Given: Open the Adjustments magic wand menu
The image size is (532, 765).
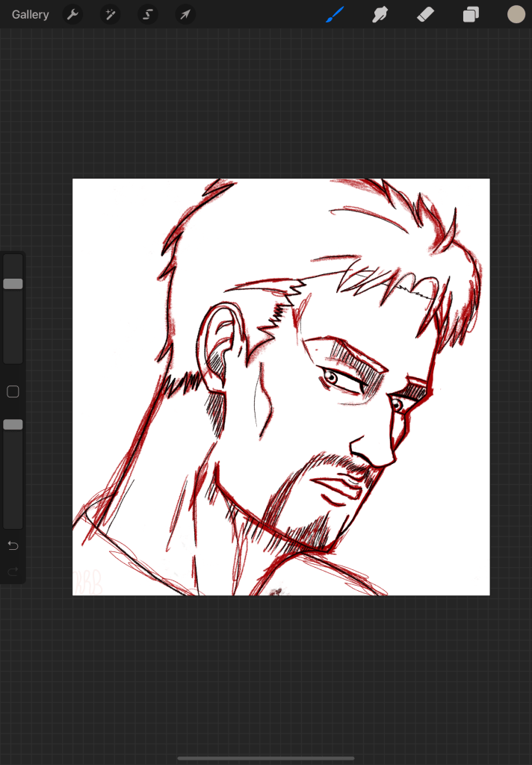Looking at the screenshot, I should click(111, 15).
